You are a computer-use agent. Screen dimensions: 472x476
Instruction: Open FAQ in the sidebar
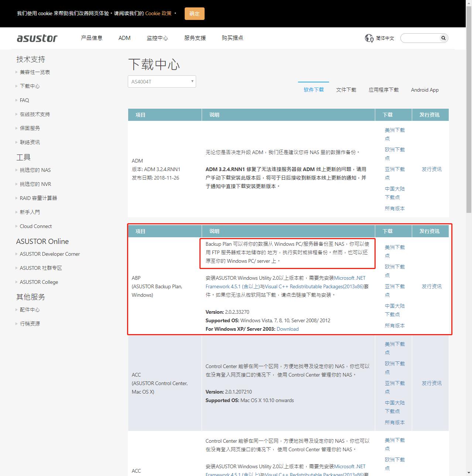click(x=24, y=100)
